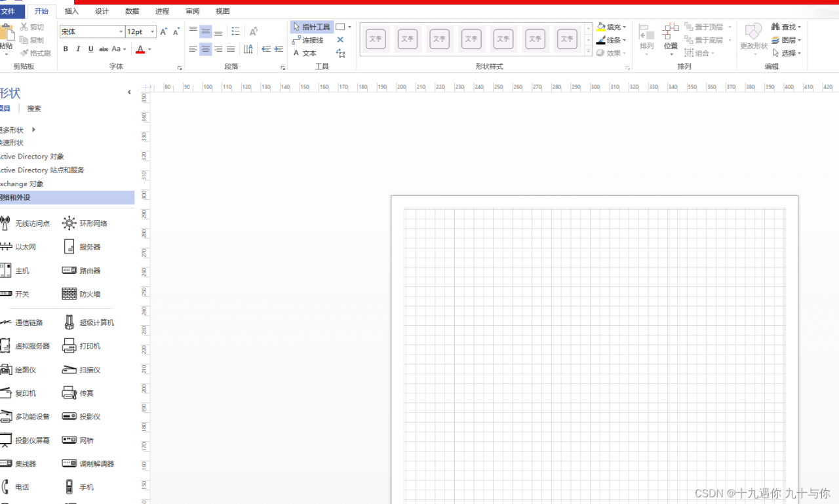839x504 pixels.
Task: Toggle align text left
Action: coord(193,49)
